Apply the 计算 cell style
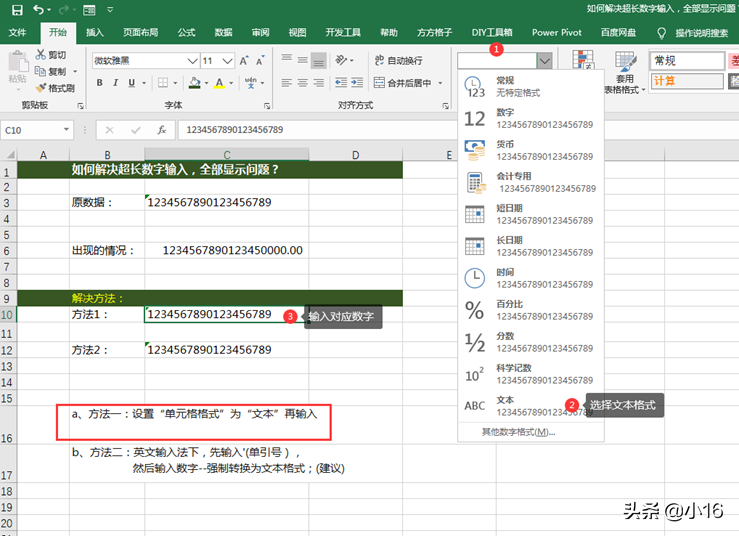 pos(687,81)
